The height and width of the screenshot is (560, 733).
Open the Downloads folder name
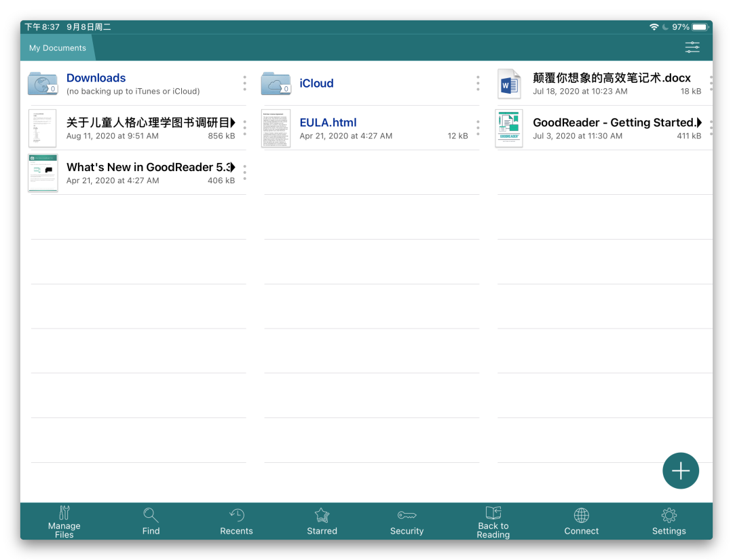[96, 77]
